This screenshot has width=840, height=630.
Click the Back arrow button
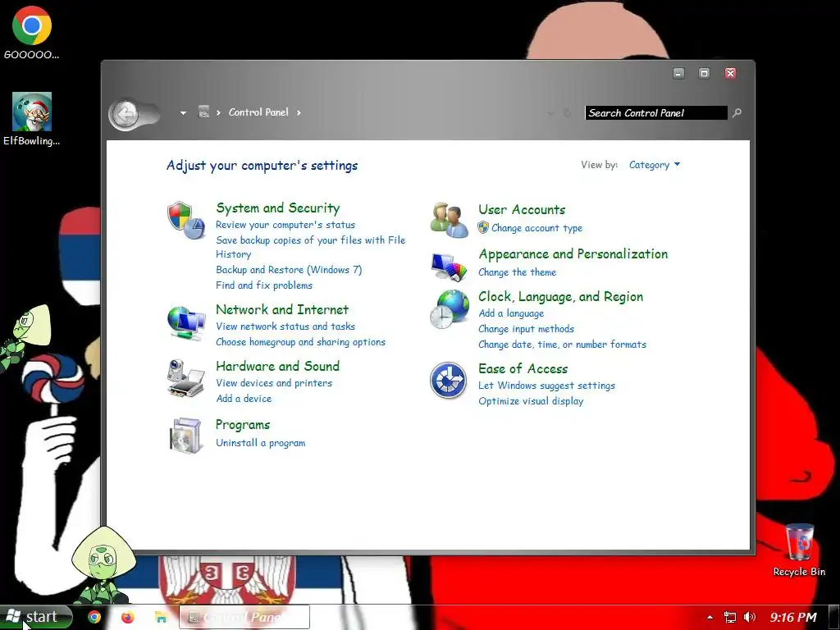[125, 113]
